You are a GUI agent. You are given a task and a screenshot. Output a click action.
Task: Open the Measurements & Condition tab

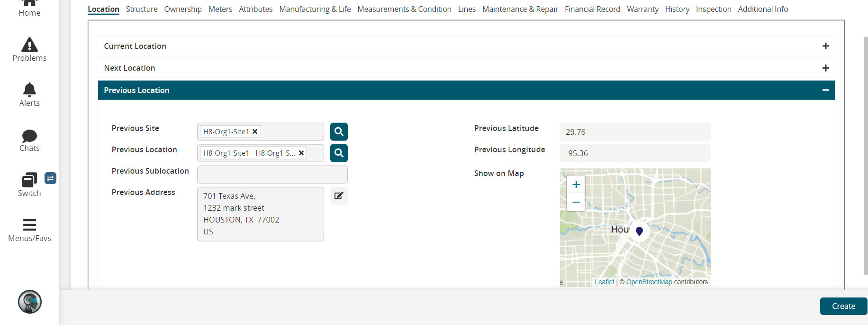pyautogui.click(x=404, y=9)
